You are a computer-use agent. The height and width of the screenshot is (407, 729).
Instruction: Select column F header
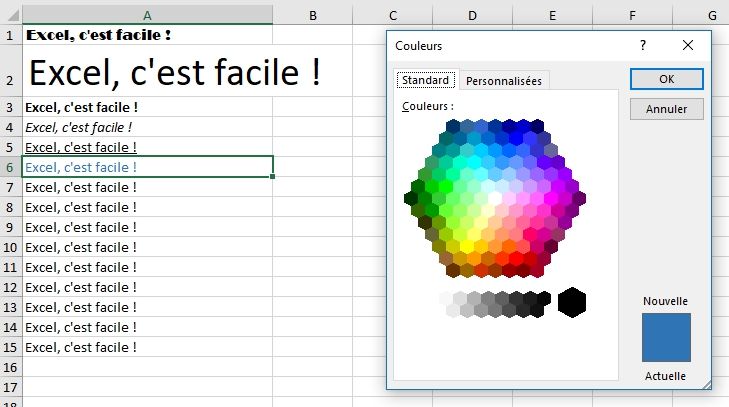[632, 15]
